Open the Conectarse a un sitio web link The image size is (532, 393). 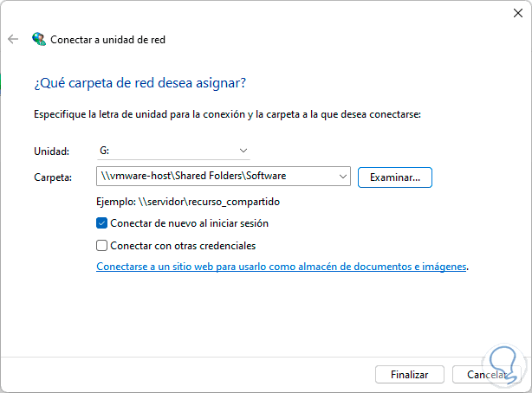282,267
